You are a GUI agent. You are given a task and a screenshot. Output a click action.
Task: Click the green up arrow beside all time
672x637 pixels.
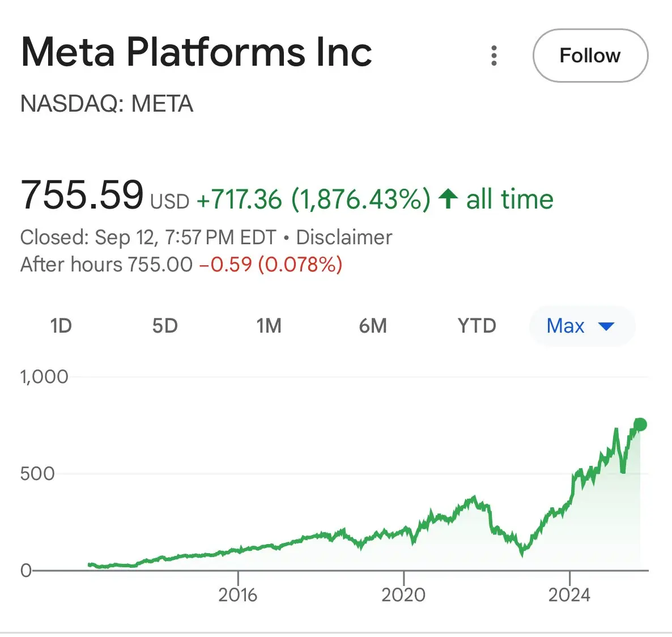coord(448,199)
